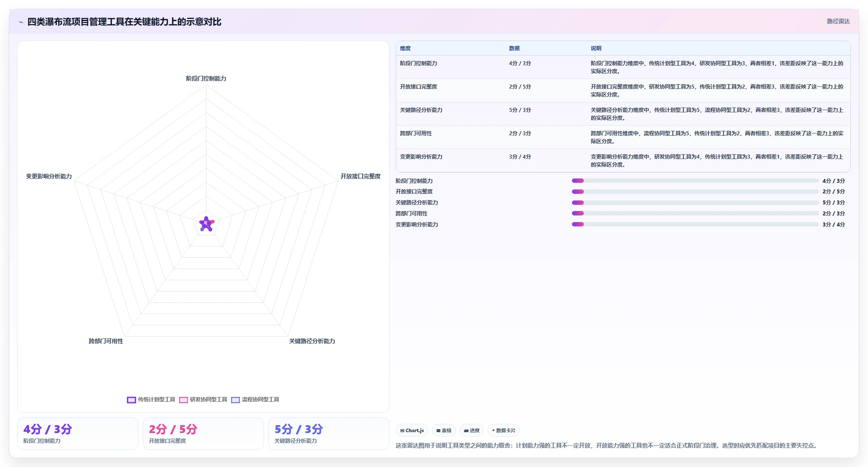Toggle the 流程协同型工具 legend item

[x=255, y=400]
